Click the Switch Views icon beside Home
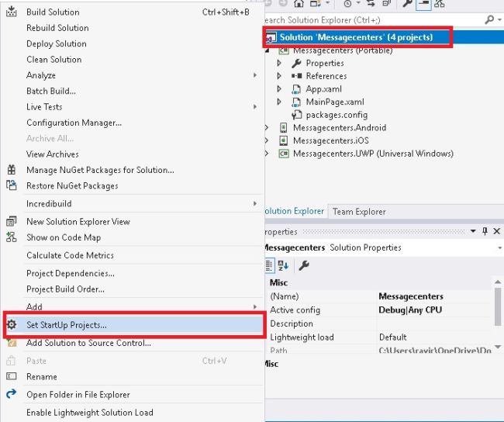Viewport: 504px width, 422px height. tap(315, 4)
